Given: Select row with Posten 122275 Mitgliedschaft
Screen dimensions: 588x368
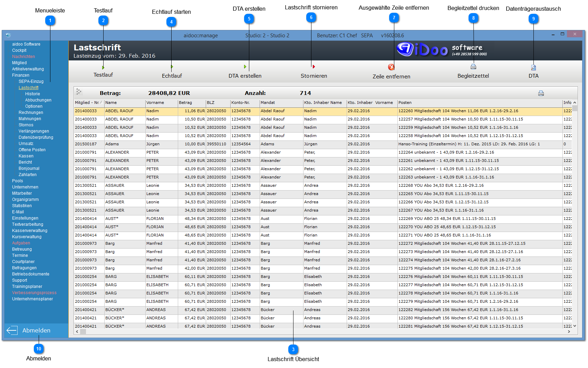Looking at the screenshot, I should coord(323,269).
